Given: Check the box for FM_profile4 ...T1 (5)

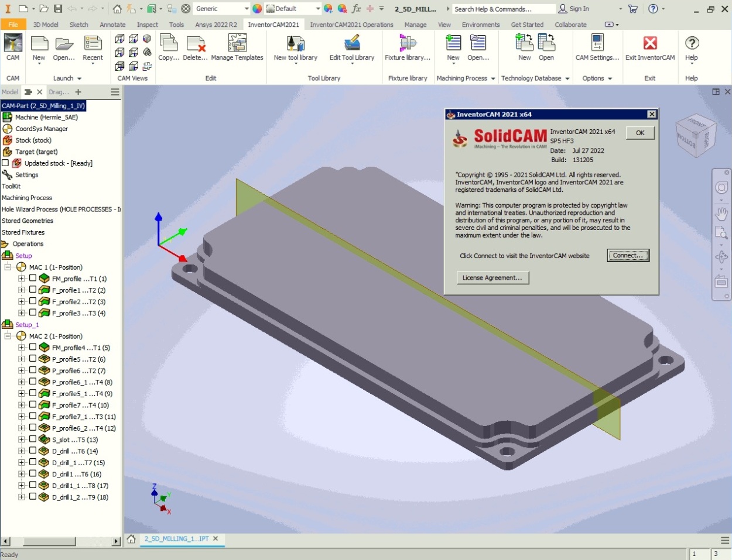Looking at the screenshot, I should (33, 348).
